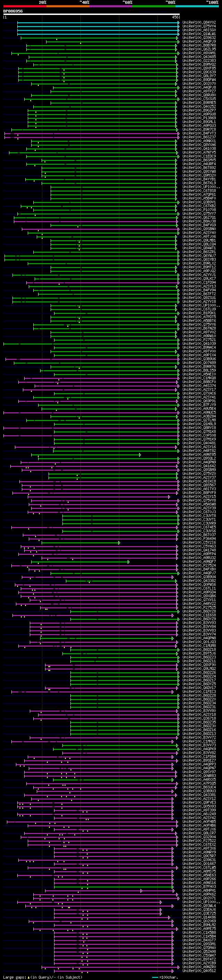222x980 pixels.
Task: Select the UniRef100_A9NKX1 label
Action: click(x=199, y=141)
